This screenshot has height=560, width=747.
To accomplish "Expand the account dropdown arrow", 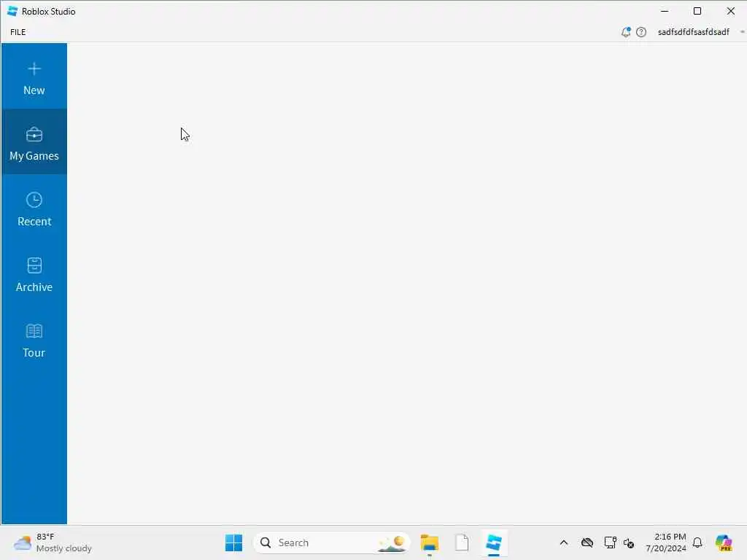I will 742,32.
